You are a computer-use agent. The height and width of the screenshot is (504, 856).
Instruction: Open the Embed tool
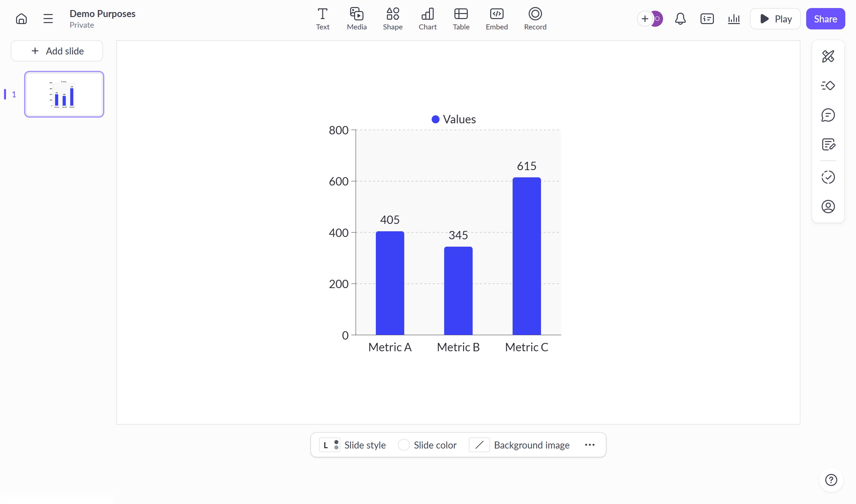click(x=497, y=19)
